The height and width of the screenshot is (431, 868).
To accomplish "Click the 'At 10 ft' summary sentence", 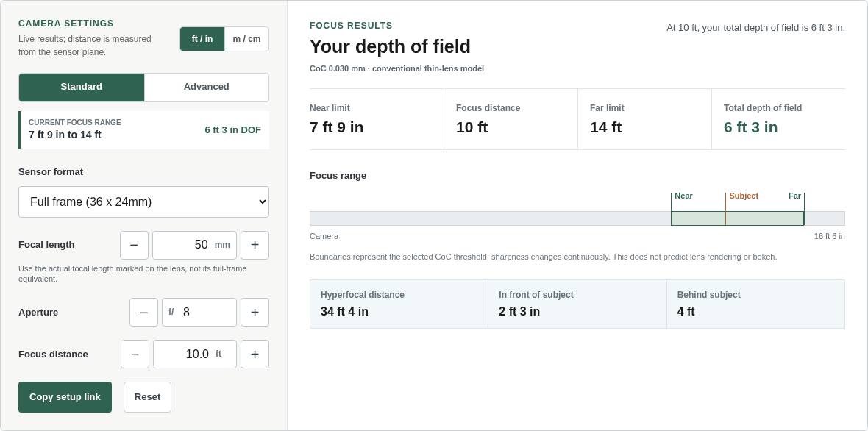I will [x=755, y=28].
